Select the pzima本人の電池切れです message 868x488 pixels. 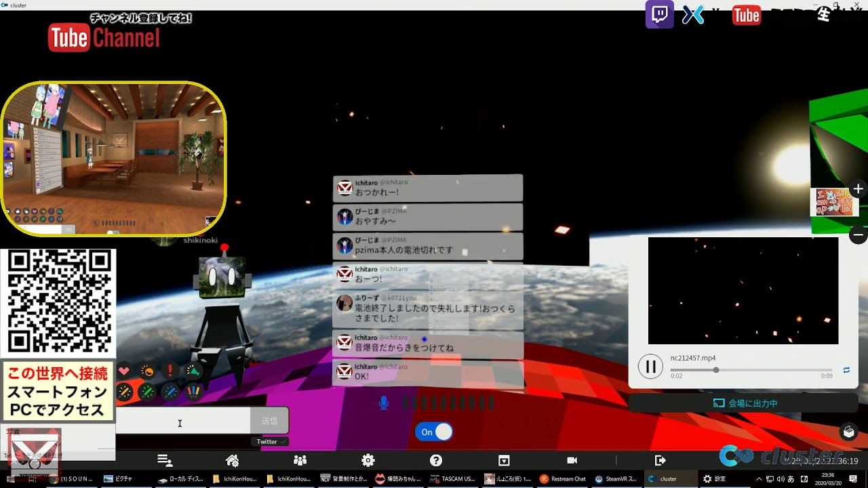coord(428,246)
